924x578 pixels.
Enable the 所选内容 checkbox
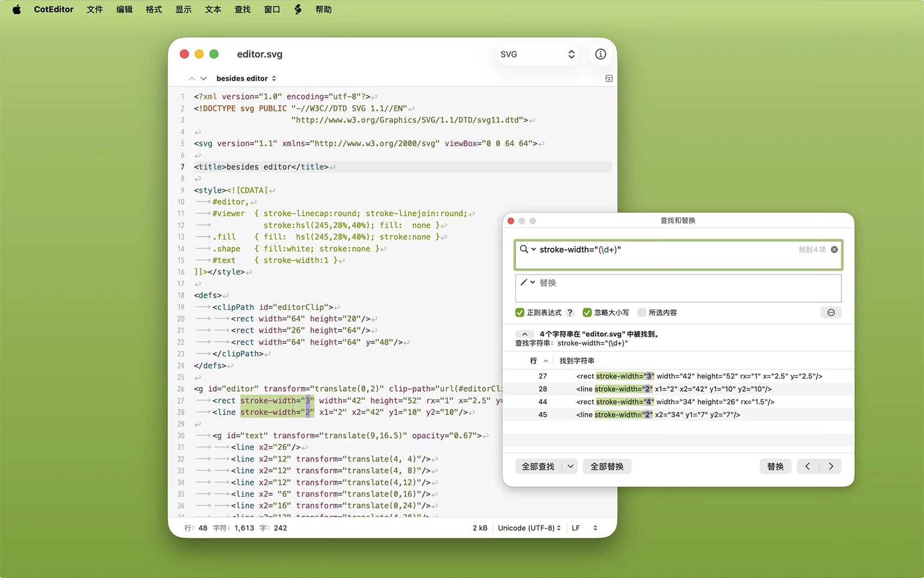coord(642,312)
